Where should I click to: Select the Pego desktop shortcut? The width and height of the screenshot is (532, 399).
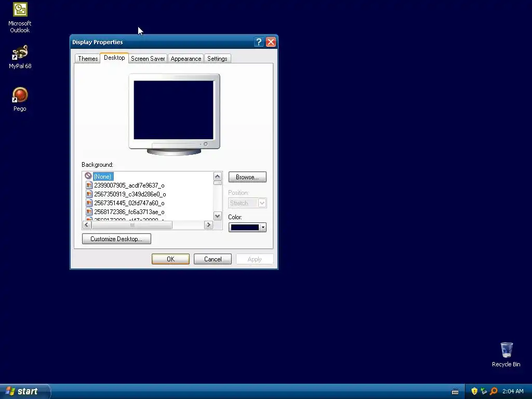click(20, 99)
